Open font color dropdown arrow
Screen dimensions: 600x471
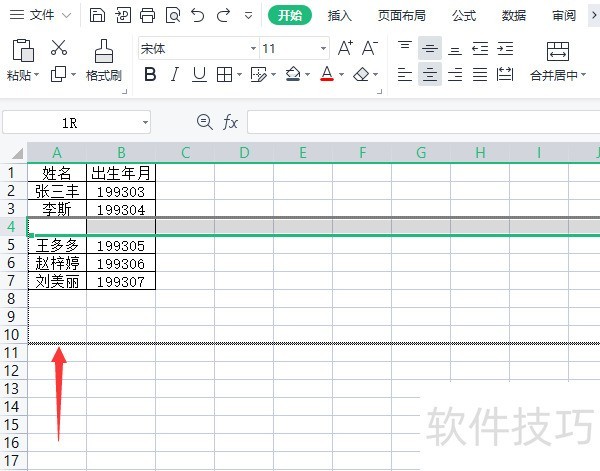(341, 74)
